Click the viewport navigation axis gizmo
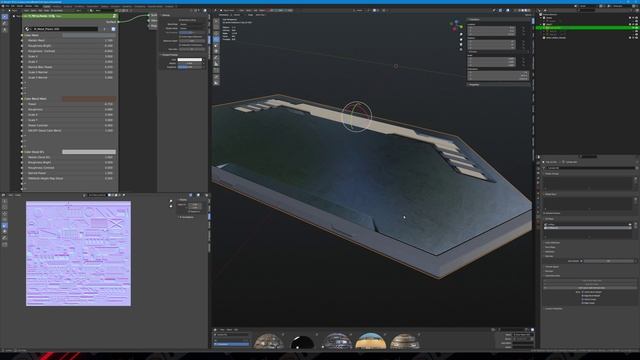The height and width of the screenshot is (360, 640). (x=456, y=26)
